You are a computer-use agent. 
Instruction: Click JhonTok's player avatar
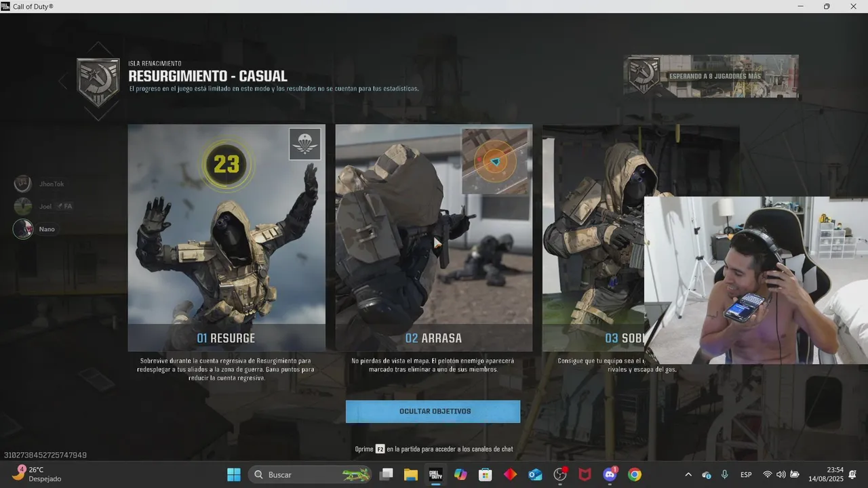pos(23,184)
